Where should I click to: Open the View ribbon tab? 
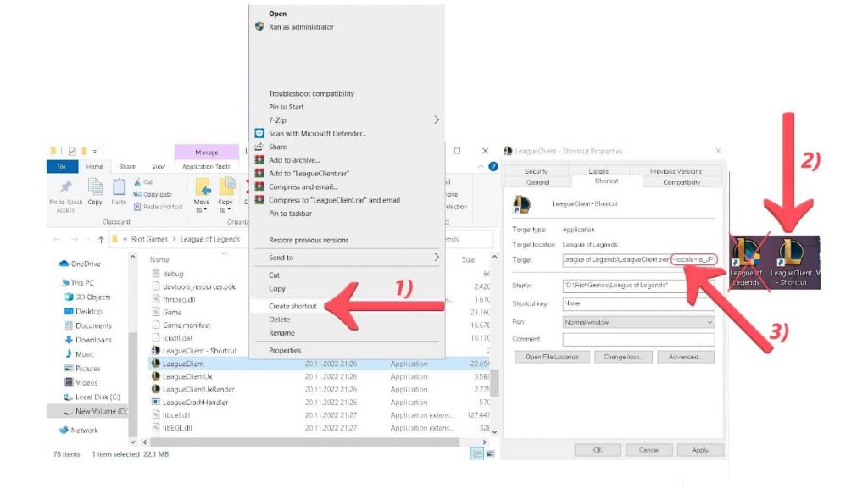point(159,166)
